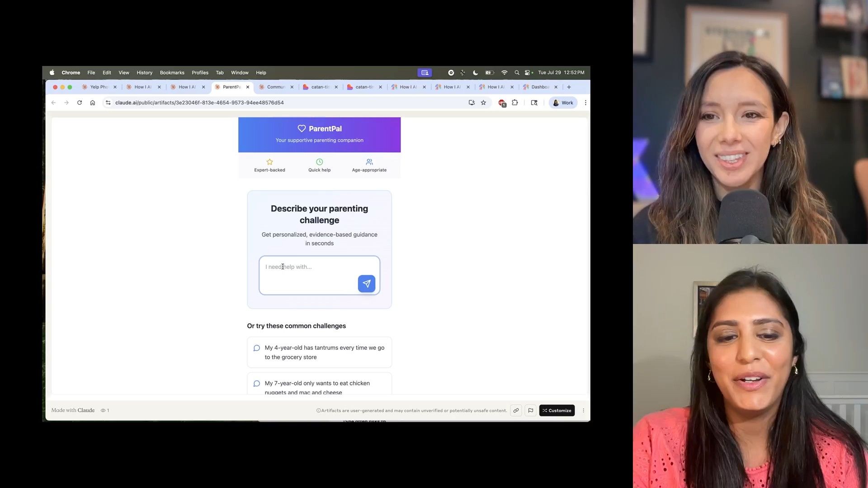
Task: Open the Chrome extensions puzzle menu
Action: tap(514, 103)
